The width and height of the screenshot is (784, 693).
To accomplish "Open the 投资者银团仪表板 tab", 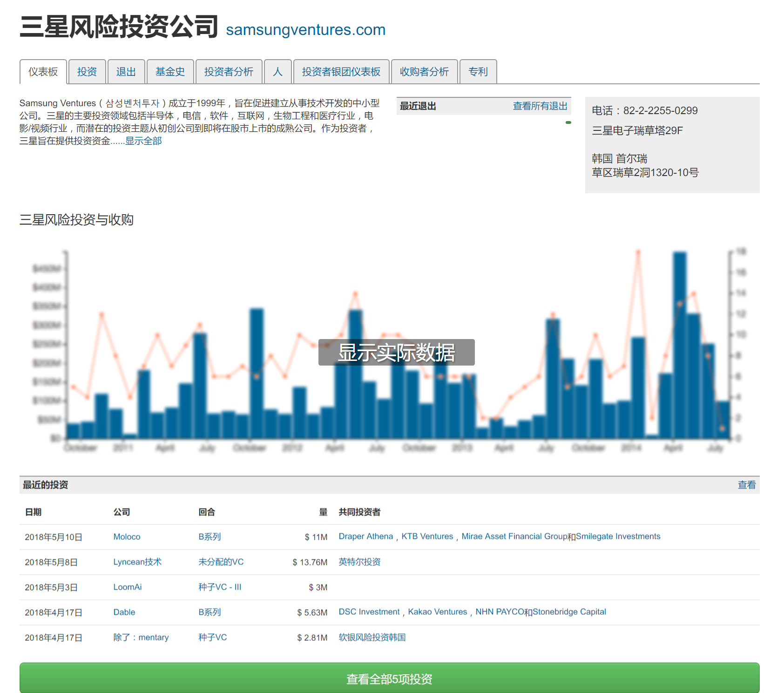I will click(341, 72).
